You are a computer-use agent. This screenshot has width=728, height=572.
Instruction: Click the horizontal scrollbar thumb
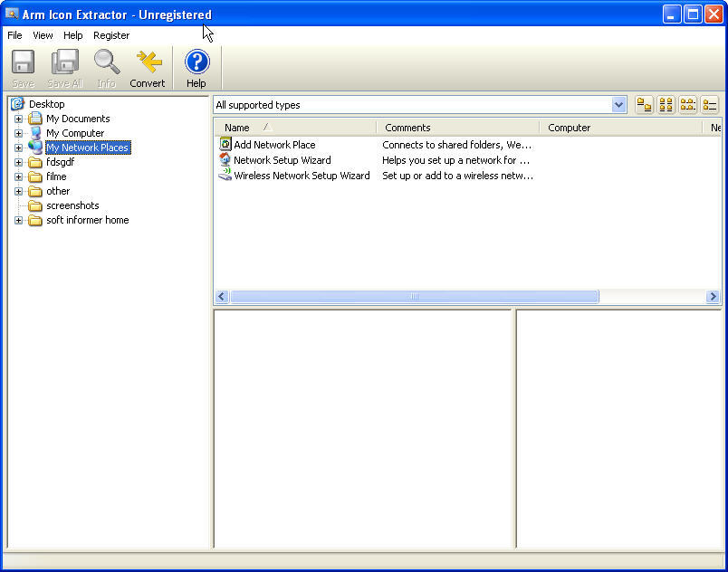415,296
